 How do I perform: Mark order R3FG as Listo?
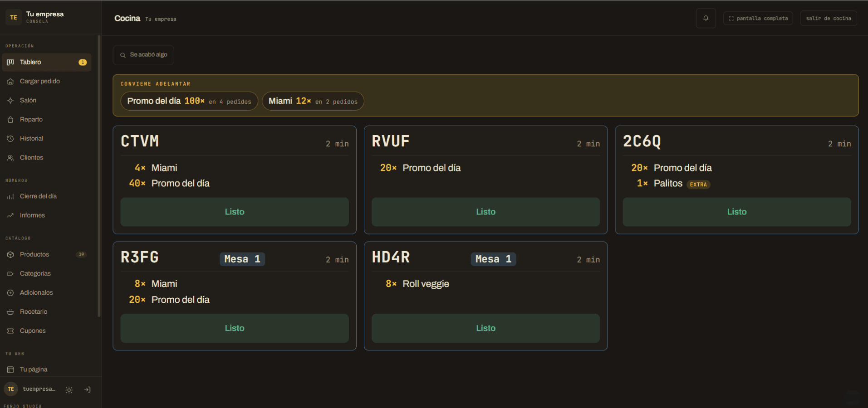coord(235,328)
